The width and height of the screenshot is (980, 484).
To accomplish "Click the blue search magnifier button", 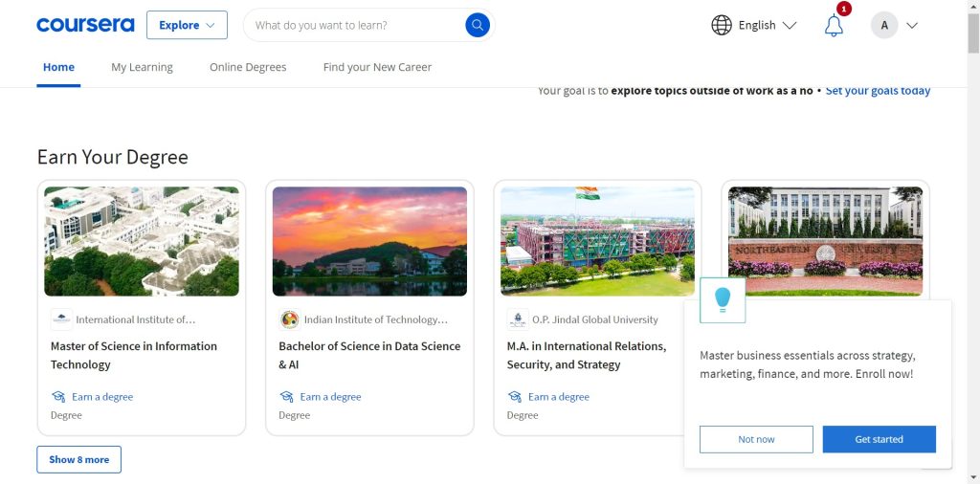I will click(x=478, y=25).
